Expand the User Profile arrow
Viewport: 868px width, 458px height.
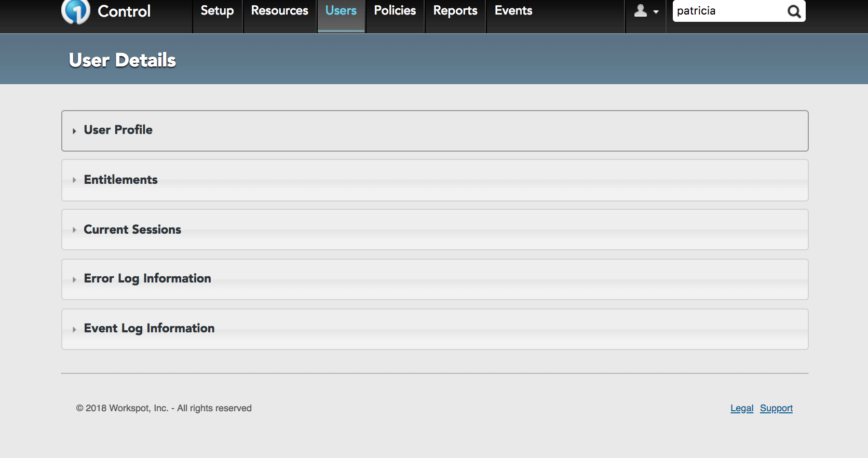click(74, 131)
